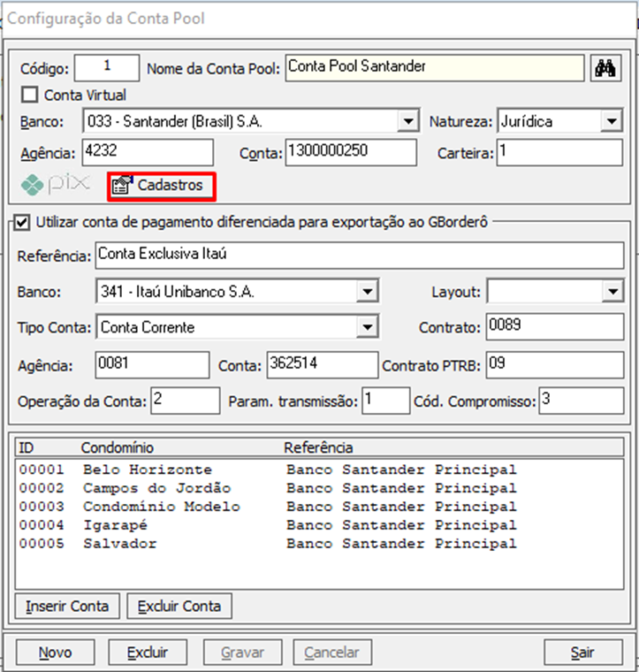
Task: Expand the Tipo Conta dropdown
Action: click(x=368, y=327)
